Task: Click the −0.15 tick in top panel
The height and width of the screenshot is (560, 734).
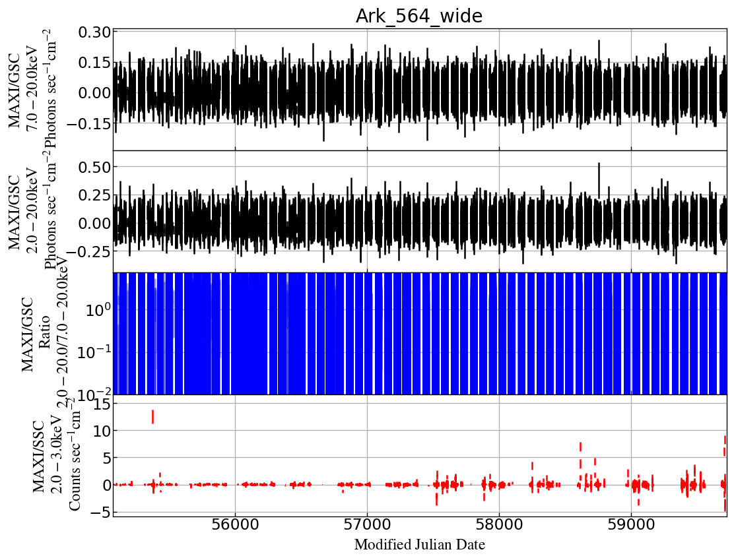Action: tap(88, 123)
